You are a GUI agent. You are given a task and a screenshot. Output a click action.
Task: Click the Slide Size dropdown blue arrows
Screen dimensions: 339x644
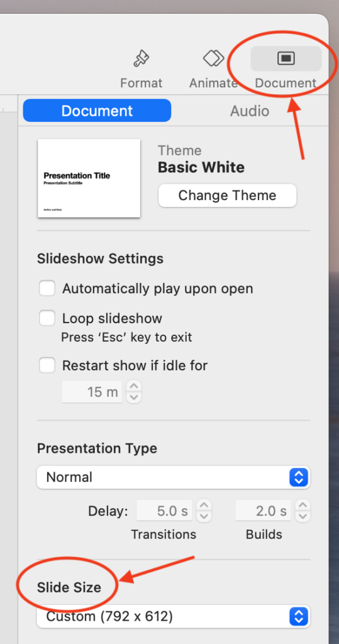(x=299, y=616)
